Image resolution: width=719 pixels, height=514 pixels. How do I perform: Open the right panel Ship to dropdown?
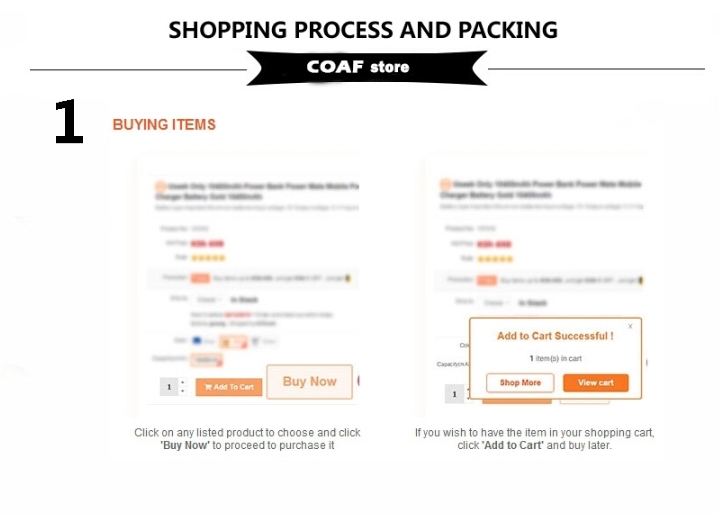495,303
